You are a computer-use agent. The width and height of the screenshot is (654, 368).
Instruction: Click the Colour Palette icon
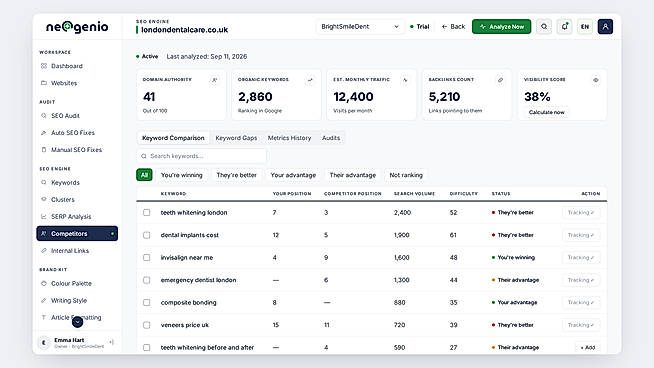(x=44, y=283)
